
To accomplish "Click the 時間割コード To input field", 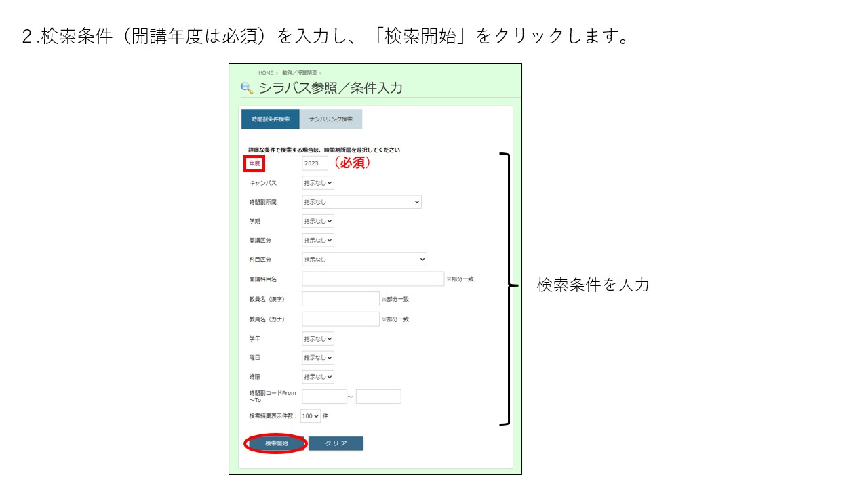I will pyautogui.click(x=378, y=396).
